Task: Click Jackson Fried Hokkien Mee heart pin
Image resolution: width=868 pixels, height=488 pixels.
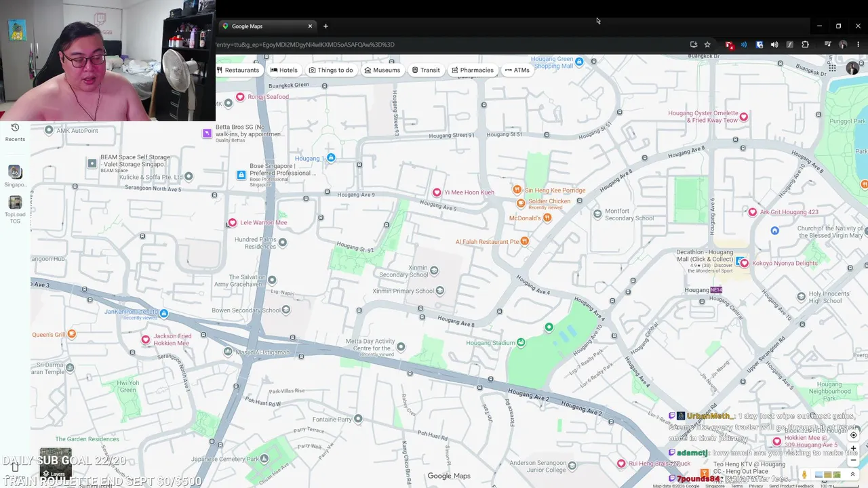Action: pyautogui.click(x=146, y=339)
